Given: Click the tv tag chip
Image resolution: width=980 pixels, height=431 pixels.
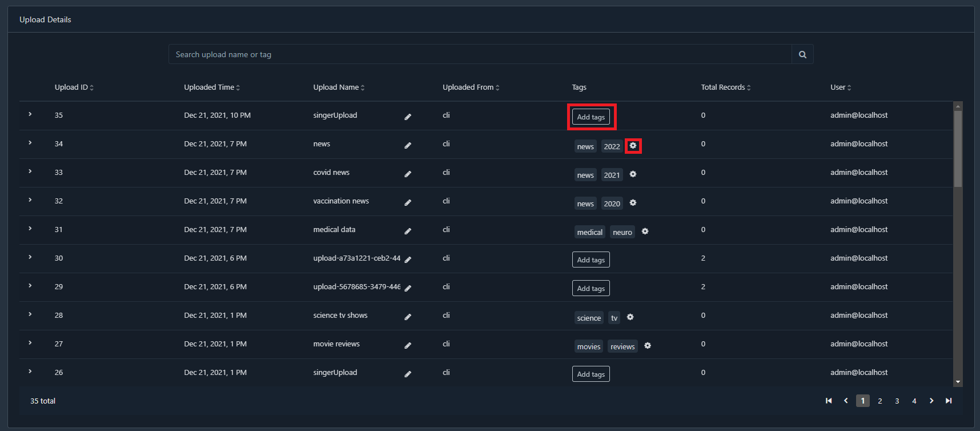Looking at the screenshot, I should (614, 318).
